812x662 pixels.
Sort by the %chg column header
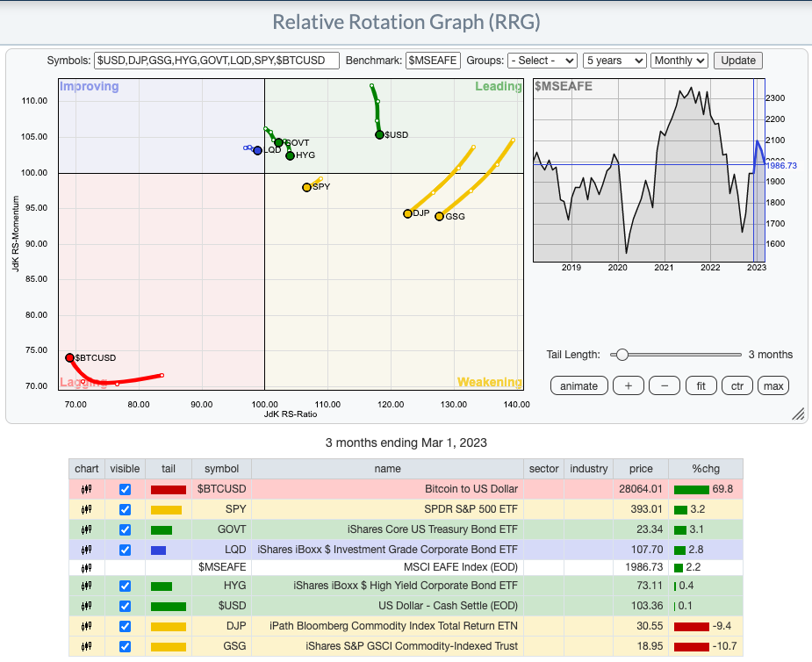tap(706, 469)
